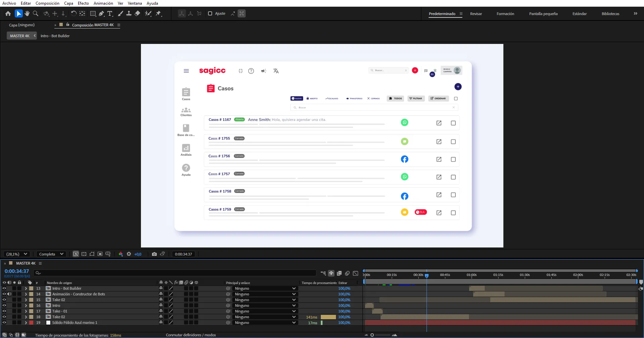Enable the Ajuste snapping checkbox
This screenshot has width=644, height=338.
pyautogui.click(x=210, y=13)
